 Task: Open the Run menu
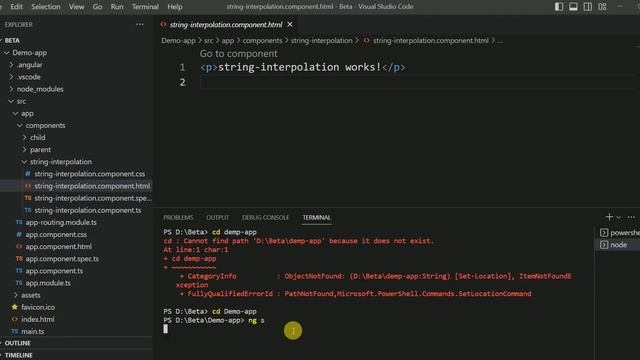[x=117, y=7]
